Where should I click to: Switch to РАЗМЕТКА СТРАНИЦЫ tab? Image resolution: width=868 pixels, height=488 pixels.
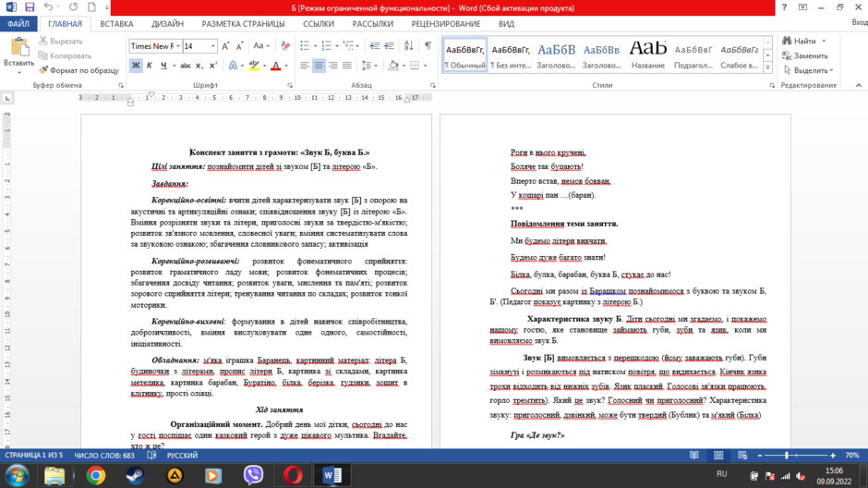[x=243, y=24]
